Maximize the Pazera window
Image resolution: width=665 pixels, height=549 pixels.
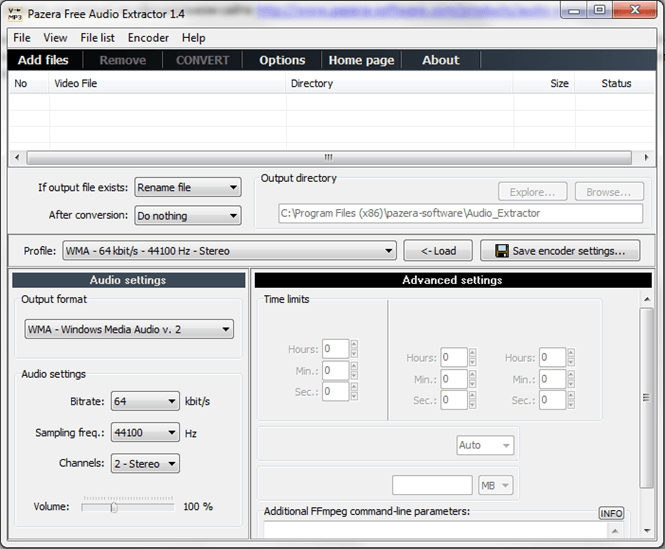pos(599,10)
